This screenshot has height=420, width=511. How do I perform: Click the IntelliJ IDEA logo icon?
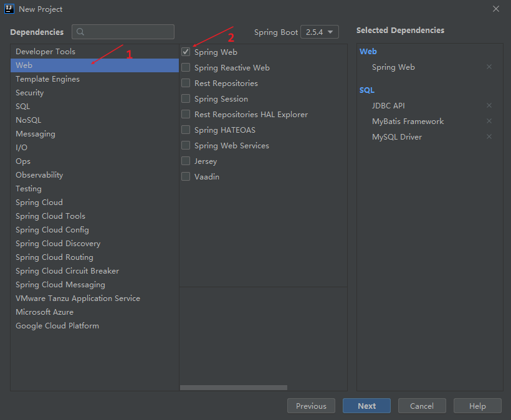[9, 9]
